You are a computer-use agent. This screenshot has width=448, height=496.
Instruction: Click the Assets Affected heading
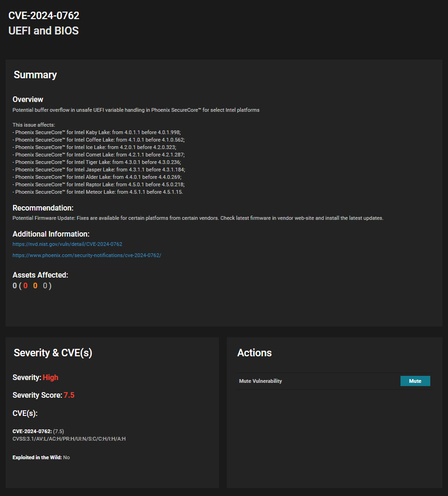40,275
